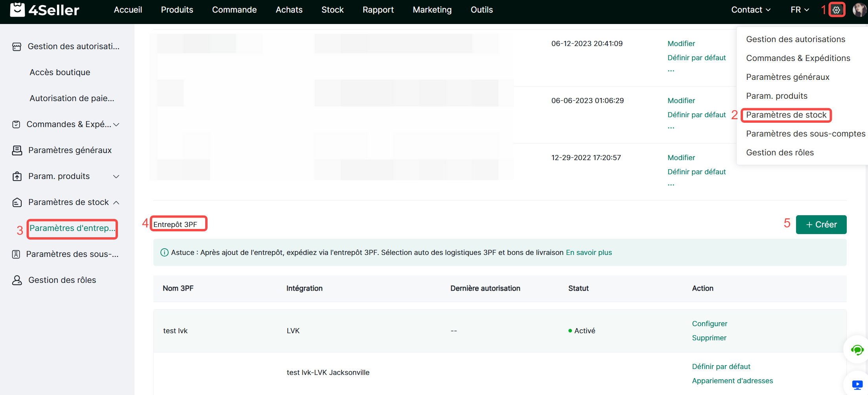Click the Paramètres généraux sidebar icon
868x395 pixels.
(x=17, y=150)
